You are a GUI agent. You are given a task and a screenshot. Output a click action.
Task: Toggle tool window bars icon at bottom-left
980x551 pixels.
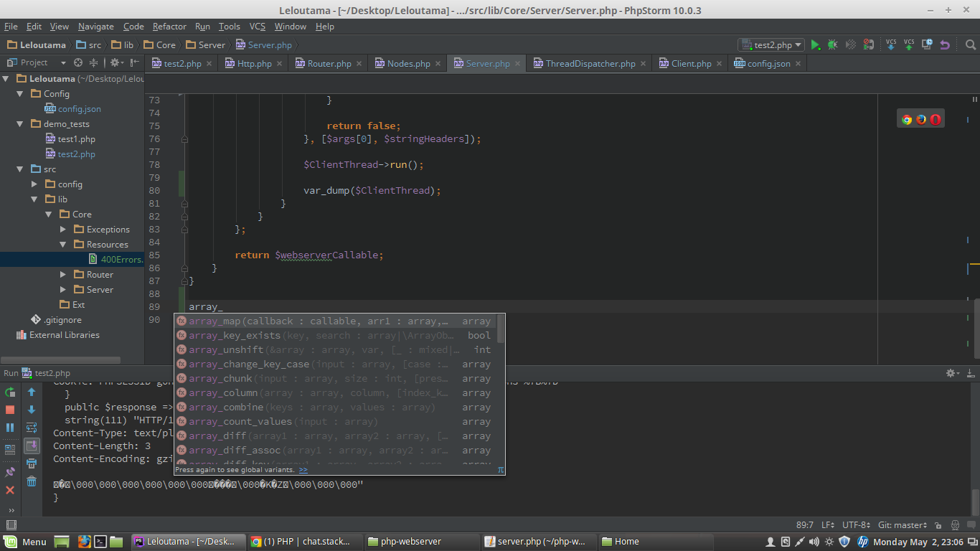pyautogui.click(x=10, y=525)
